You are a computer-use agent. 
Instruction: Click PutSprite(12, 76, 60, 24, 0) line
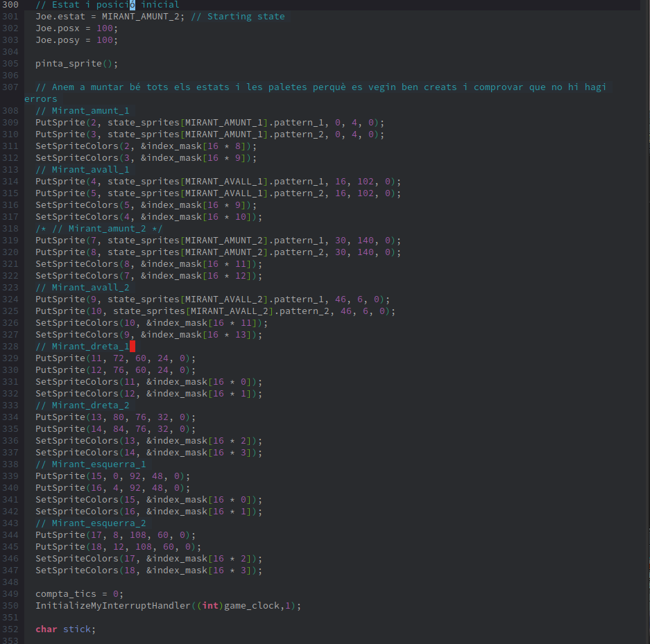click(x=116, y=370)
